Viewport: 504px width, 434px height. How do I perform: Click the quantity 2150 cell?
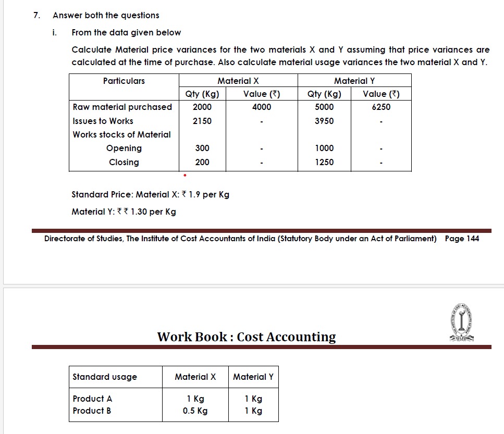coord(202,121)
